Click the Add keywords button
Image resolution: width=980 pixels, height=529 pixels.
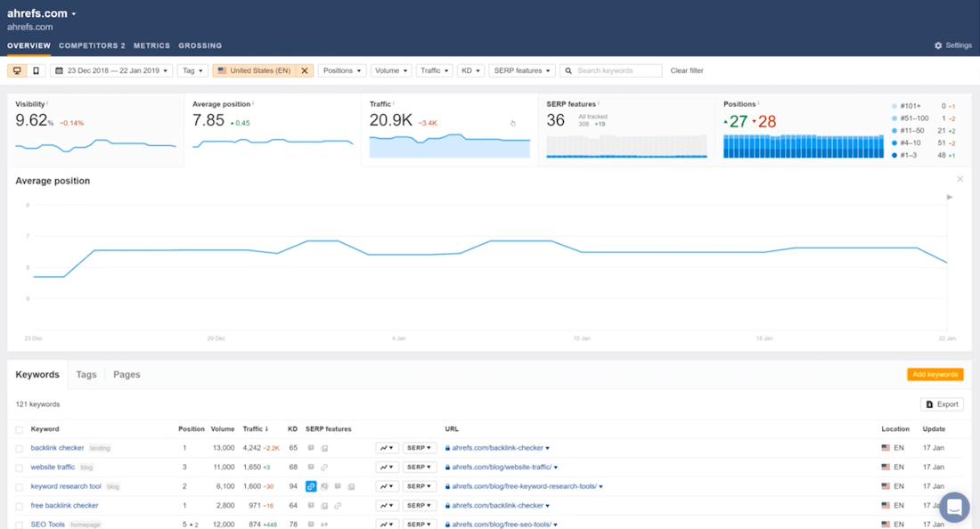tap(935, 375)
